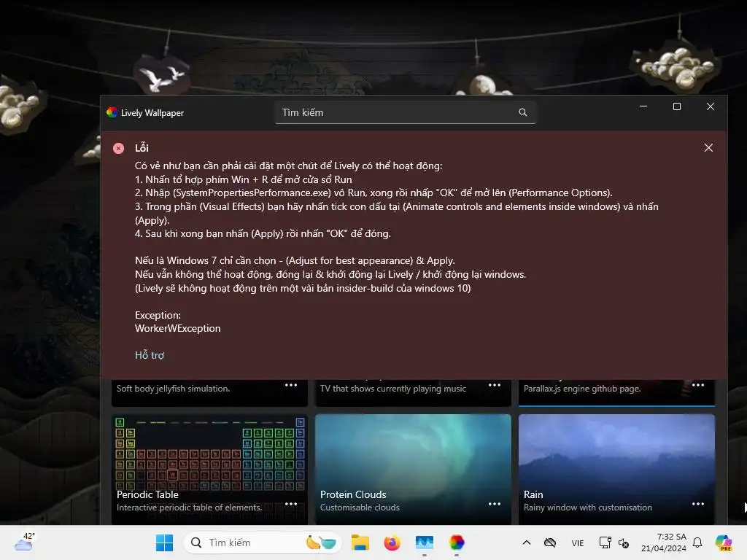Close the Lively Wallpaper window

[711, 106]
